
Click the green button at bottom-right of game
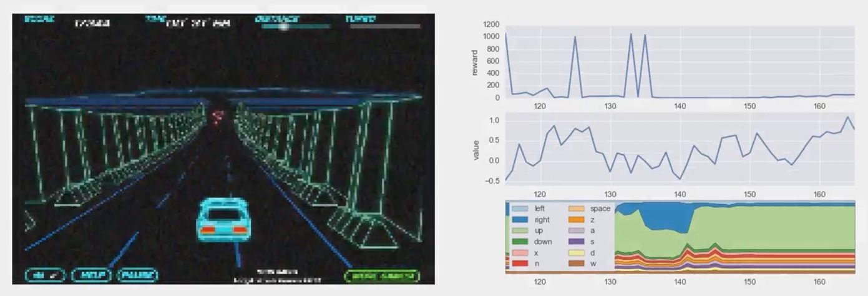[x=381, y=275]
